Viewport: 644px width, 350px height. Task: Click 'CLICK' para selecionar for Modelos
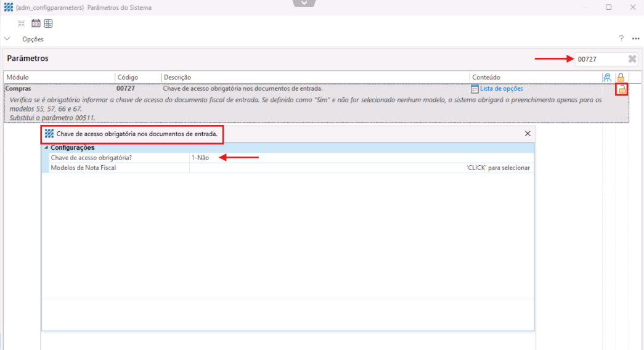coord(498,168)
